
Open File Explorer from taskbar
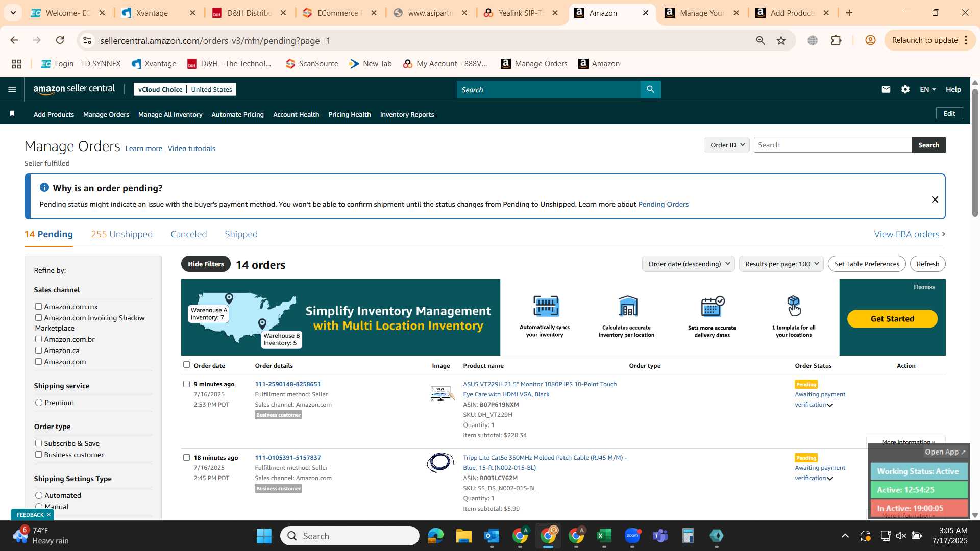463,536
